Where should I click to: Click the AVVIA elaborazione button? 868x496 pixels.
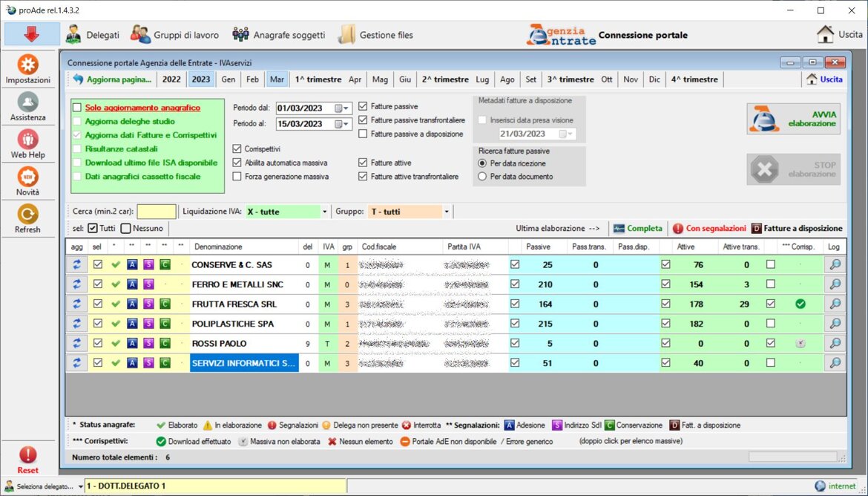point(793,119)
